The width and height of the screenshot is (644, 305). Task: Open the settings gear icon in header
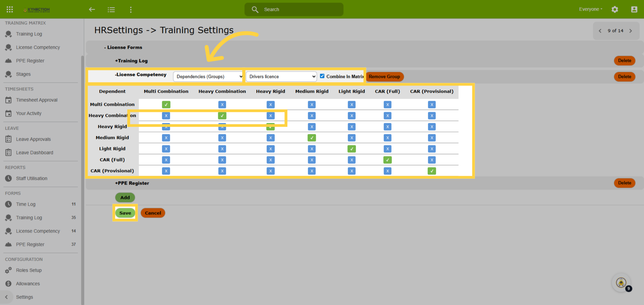[615, 9]
